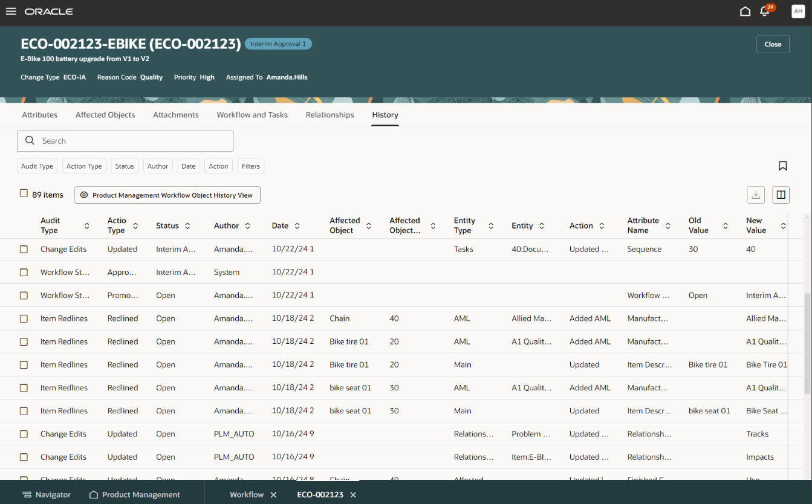Click the history Search field
812x504 pixels.
(x=125, y=141)
